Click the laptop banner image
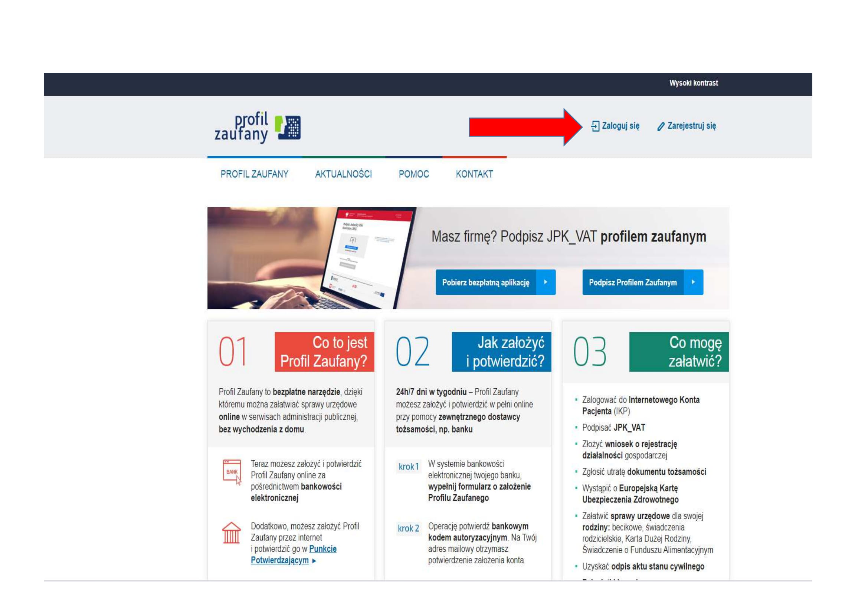Viewport: 868px width, 613px height. click(x=312, y=258)
